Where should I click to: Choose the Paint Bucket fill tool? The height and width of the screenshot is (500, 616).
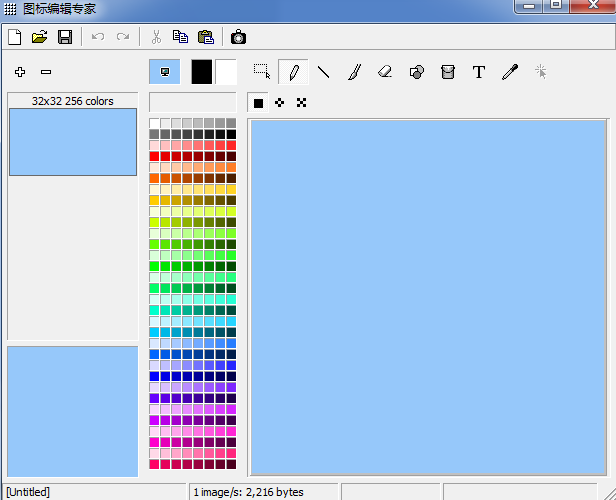(x=448, y=72)
